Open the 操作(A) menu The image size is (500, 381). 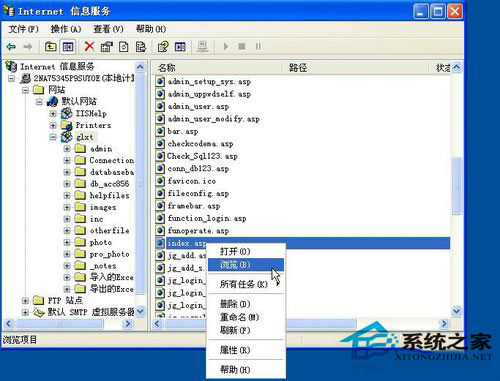pyautogui.click(x=66, y=29)
